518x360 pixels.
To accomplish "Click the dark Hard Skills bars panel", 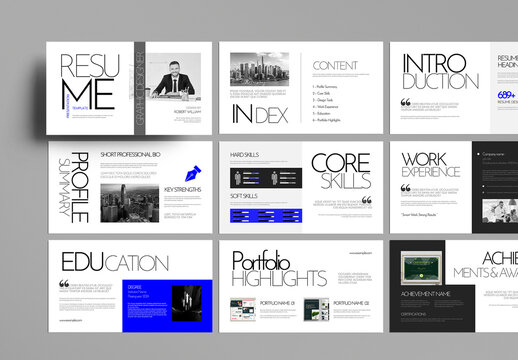I will coord(266,178).
